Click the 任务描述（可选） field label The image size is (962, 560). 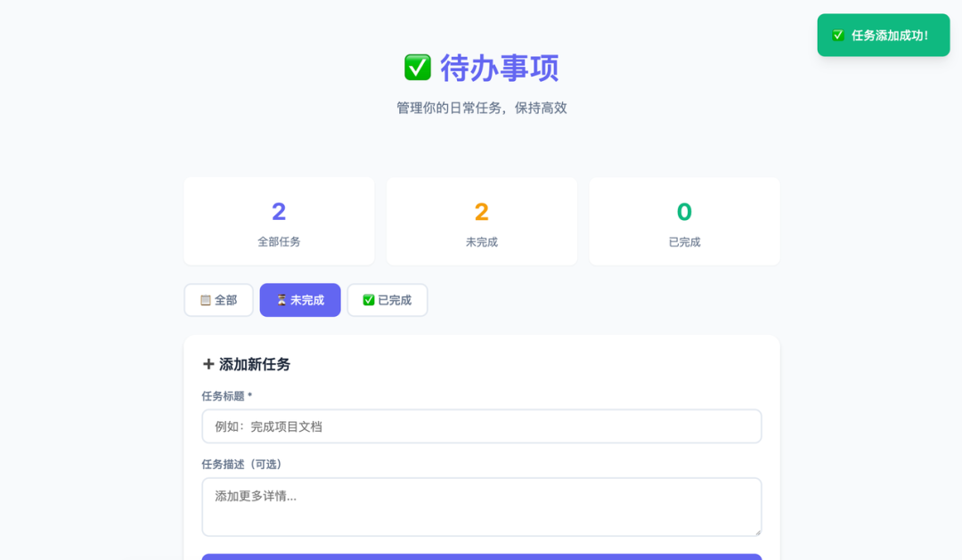tap(241, 465)
